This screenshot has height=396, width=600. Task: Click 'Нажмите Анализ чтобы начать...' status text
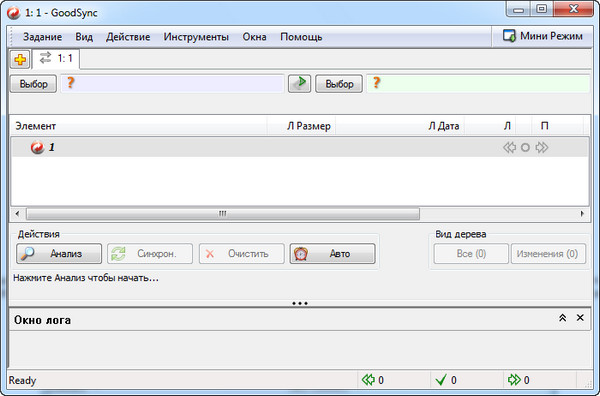click(86, 278)
